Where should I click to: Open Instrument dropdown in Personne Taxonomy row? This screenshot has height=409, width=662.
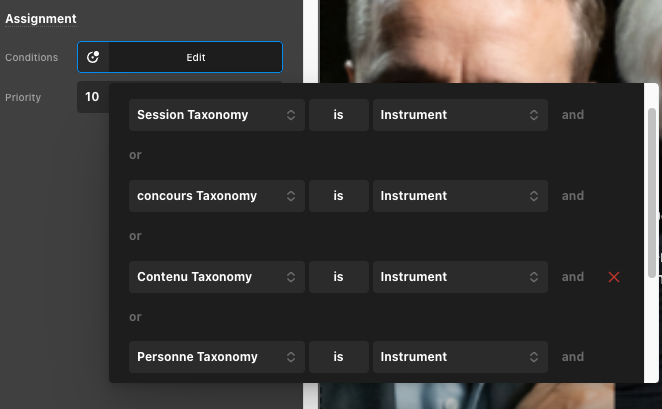coord(460,357)
